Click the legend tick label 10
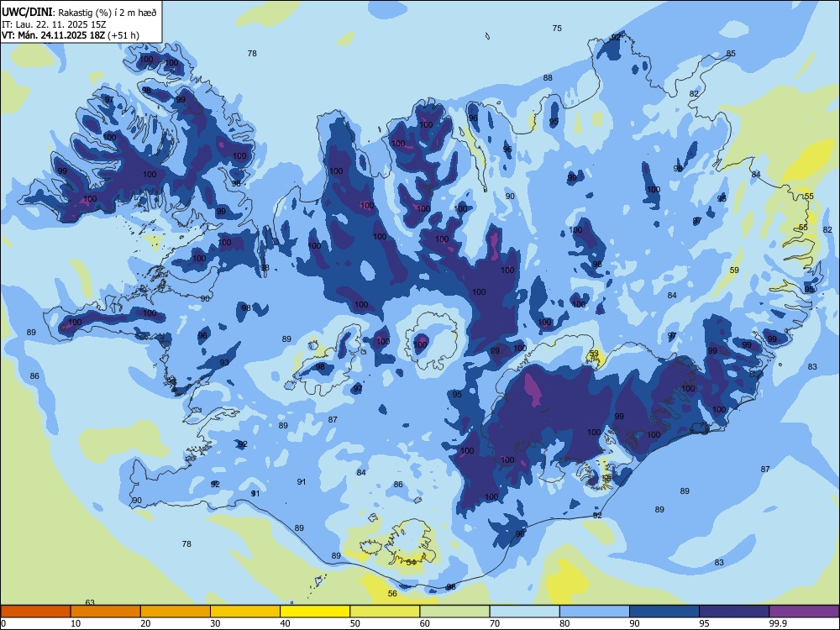Screen dimensions: 840x630 click(76, 623)
